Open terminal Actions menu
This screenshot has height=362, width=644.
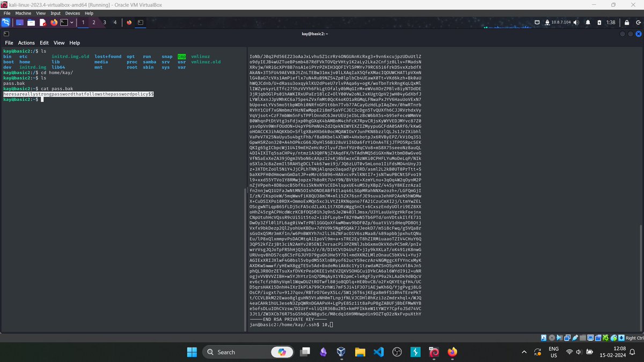point(26,43)
